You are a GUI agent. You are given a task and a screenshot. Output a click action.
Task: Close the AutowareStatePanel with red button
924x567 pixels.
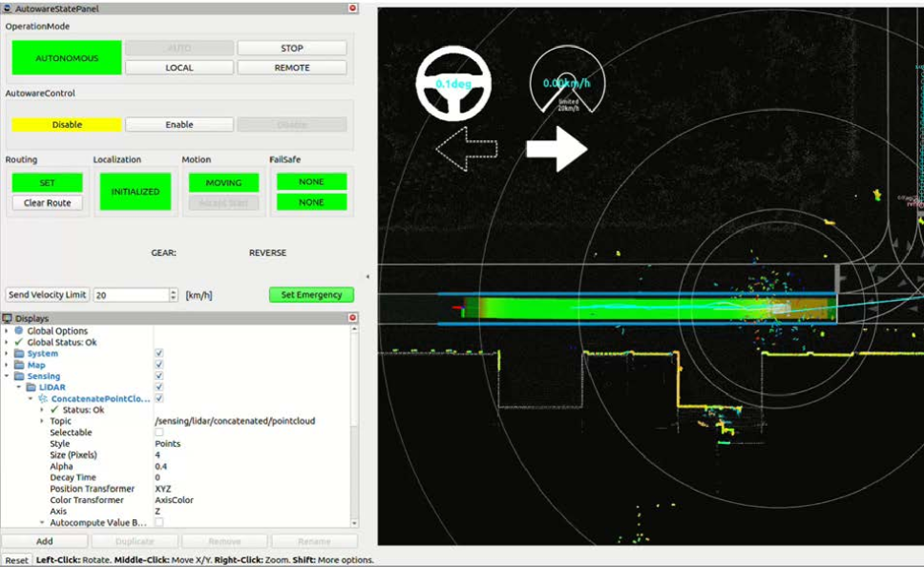352,8
